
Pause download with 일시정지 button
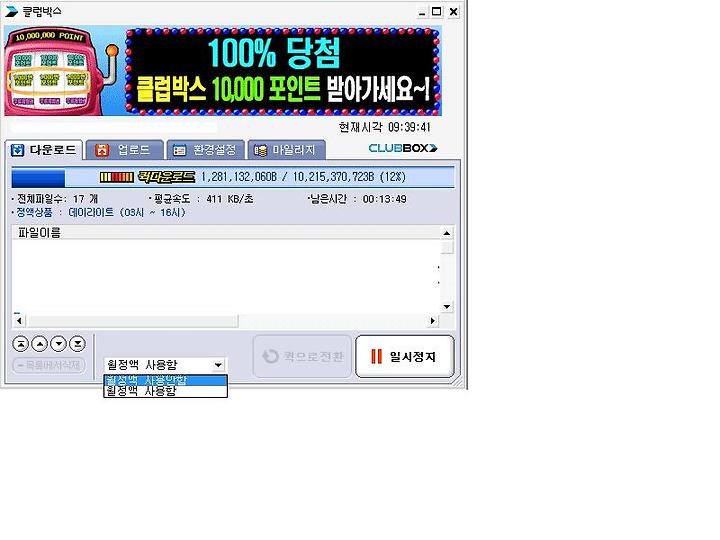(405, 356)
